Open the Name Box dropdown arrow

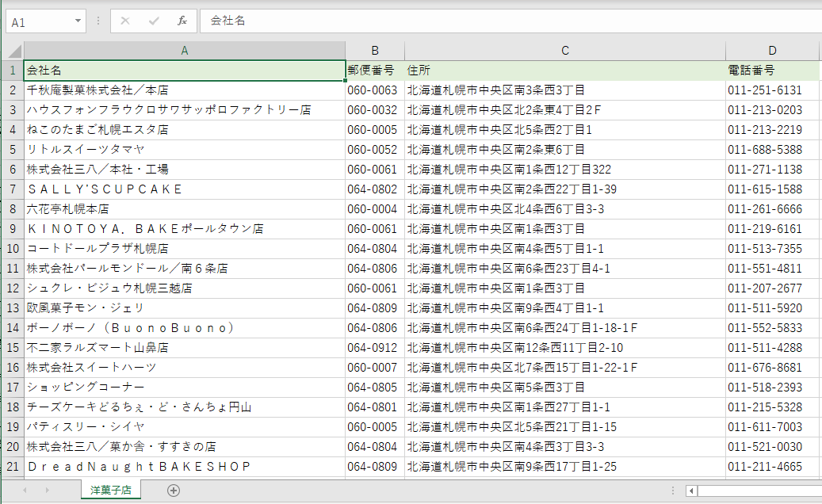[78, 21]
